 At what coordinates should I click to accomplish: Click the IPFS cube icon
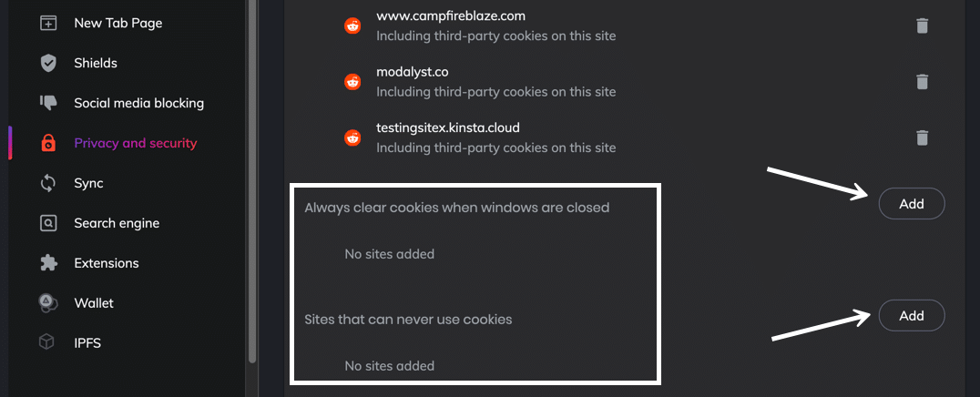coord(48,343)
